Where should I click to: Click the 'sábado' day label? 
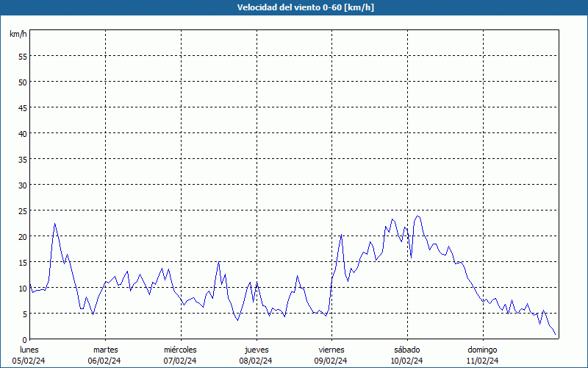407,350
